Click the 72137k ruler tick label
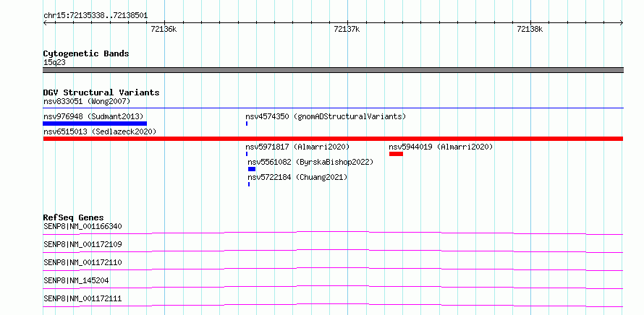 tap(347, 29)
